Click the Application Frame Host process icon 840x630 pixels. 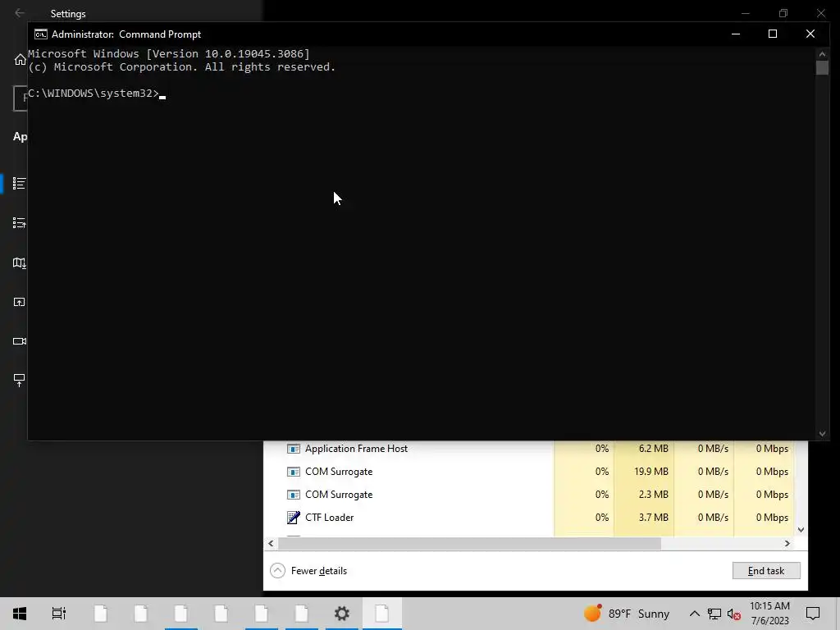[294, 449]
